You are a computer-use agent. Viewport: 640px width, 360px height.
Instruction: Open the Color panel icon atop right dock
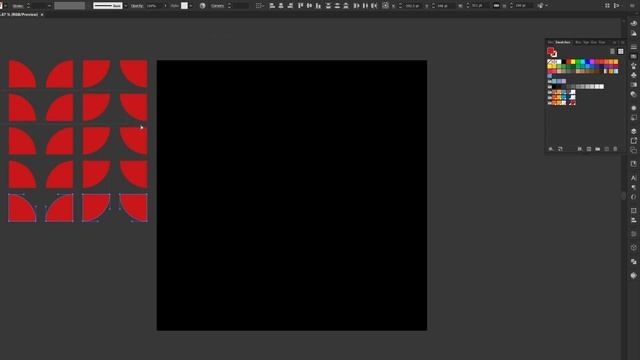click(633, 24)
